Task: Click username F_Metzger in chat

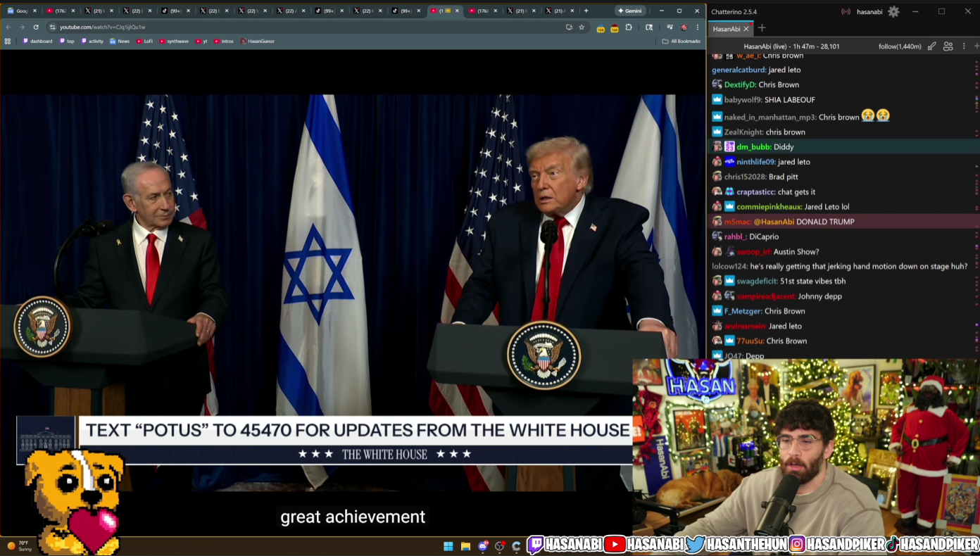Action: pos(743,311)
